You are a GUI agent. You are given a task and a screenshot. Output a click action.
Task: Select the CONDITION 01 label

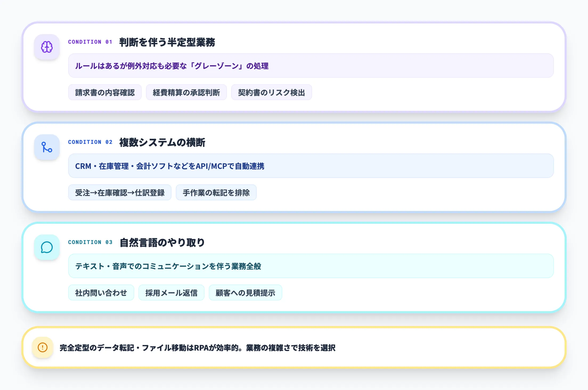click(x=90, y=42)
